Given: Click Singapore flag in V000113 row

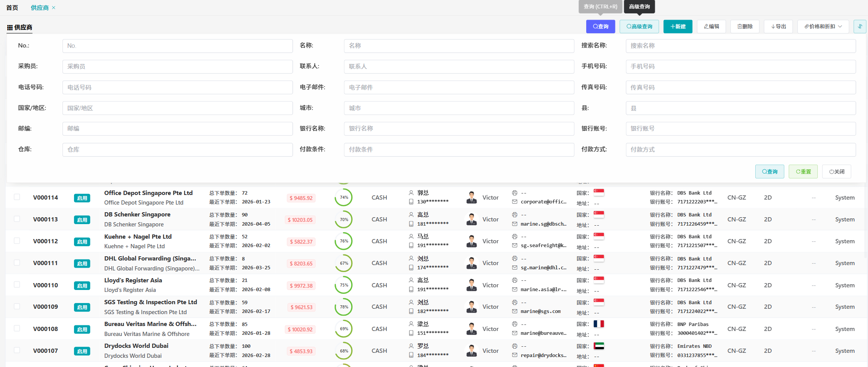Looking at the screenshot, I should click(598, 215).
